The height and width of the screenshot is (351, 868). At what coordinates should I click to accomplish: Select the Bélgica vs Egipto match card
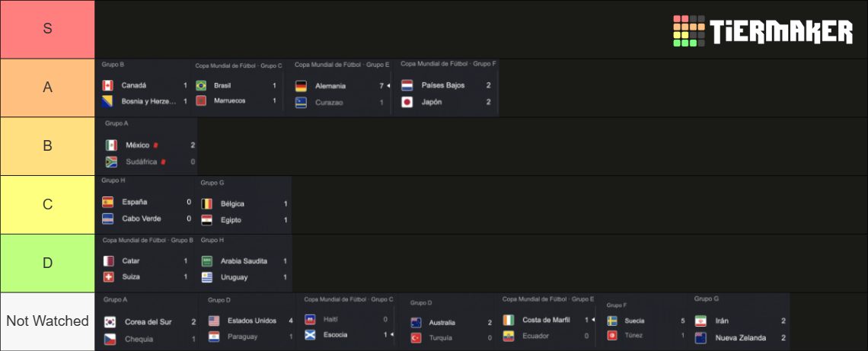point(244,204)
